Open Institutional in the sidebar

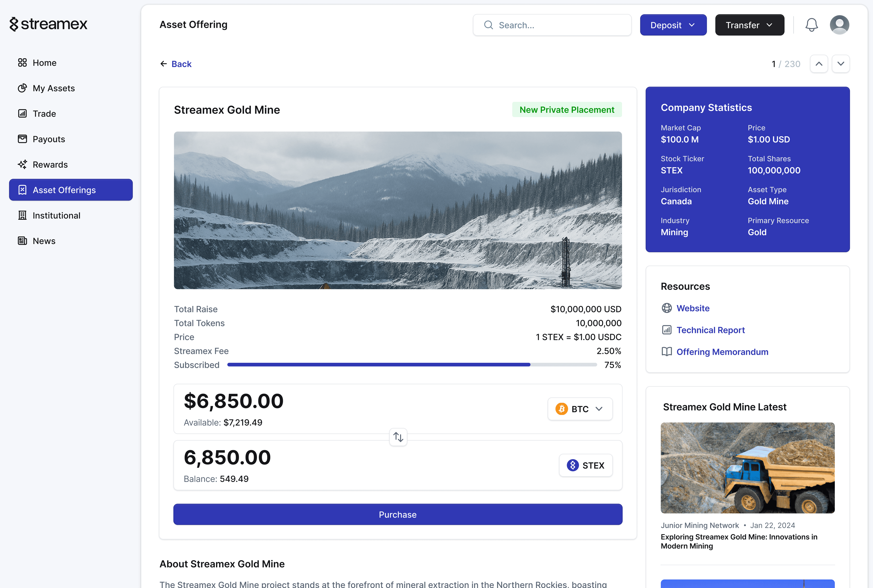[x=71, y=216]
